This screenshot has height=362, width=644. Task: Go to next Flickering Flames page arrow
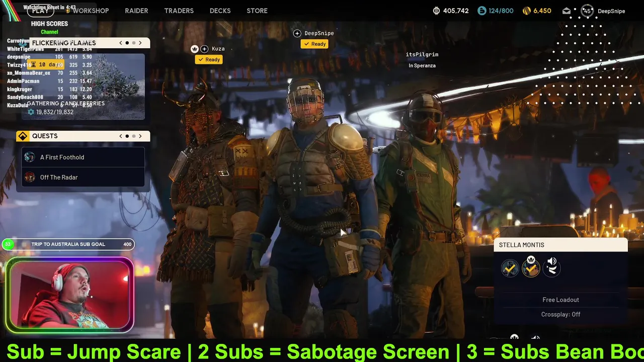click(x=140, y=43)
